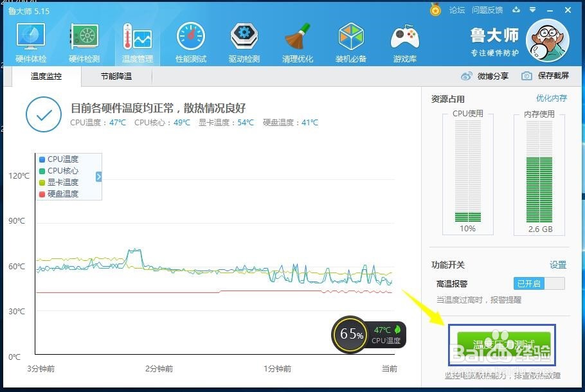Image resolution: width=585 pixels, height=392 pixels.
Task: Open 性能测试 performance test
Action: [191, 42]
